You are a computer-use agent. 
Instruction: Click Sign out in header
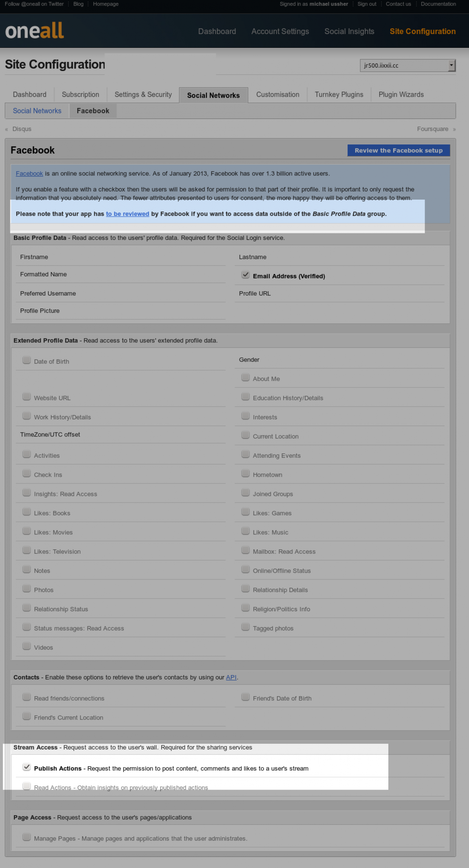coord(367,4)
